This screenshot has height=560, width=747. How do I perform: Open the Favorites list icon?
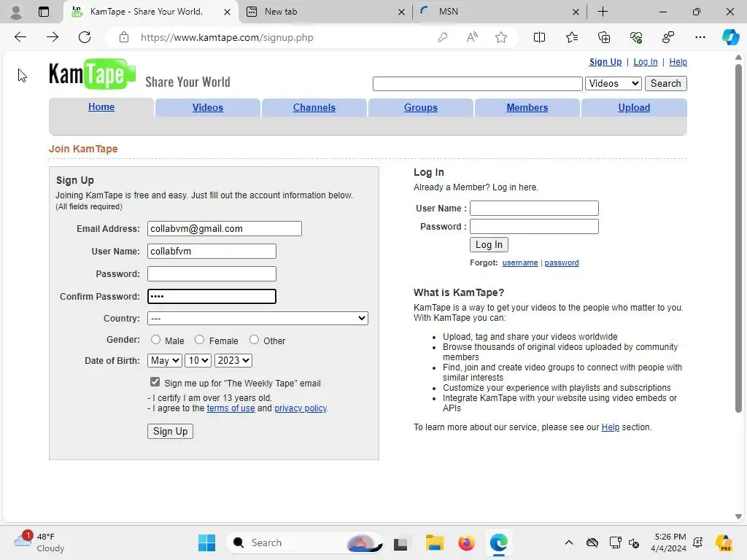click(x=572, y=37)
